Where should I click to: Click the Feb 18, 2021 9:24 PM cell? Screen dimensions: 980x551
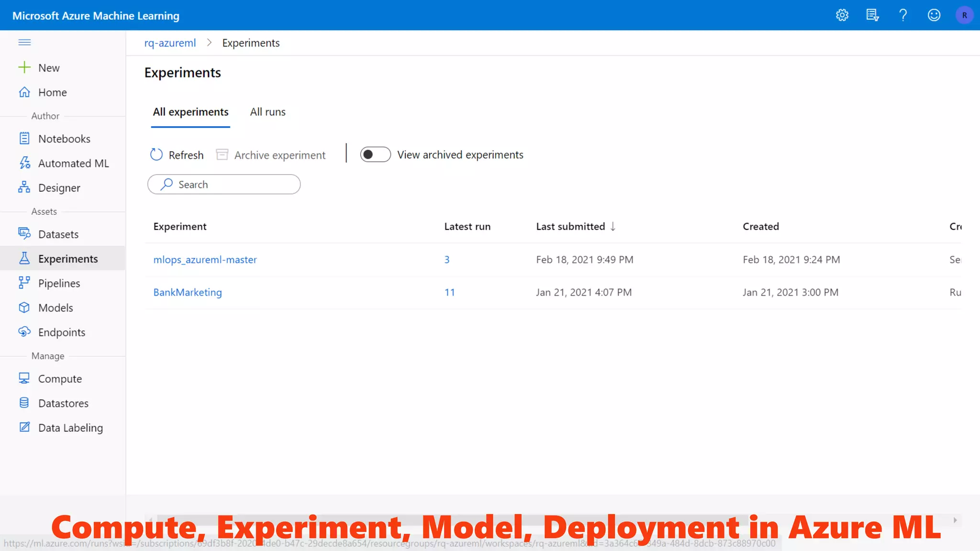point(791,260)
